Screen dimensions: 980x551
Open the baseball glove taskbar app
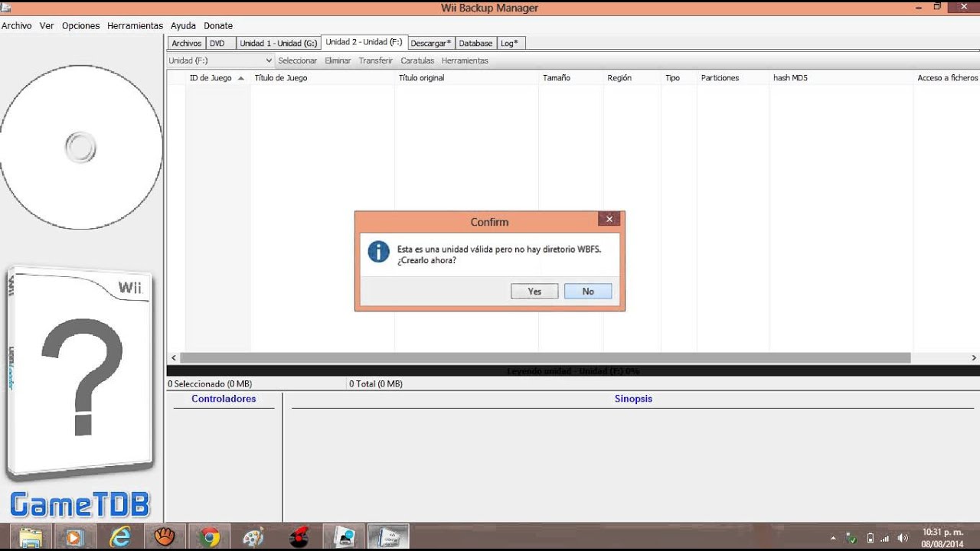pos(165,537)
